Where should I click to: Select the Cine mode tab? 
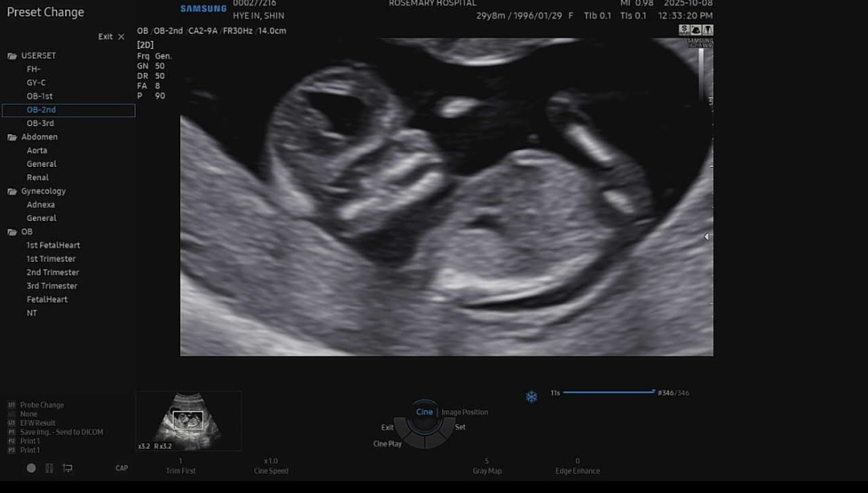click(x=424, y=412)
